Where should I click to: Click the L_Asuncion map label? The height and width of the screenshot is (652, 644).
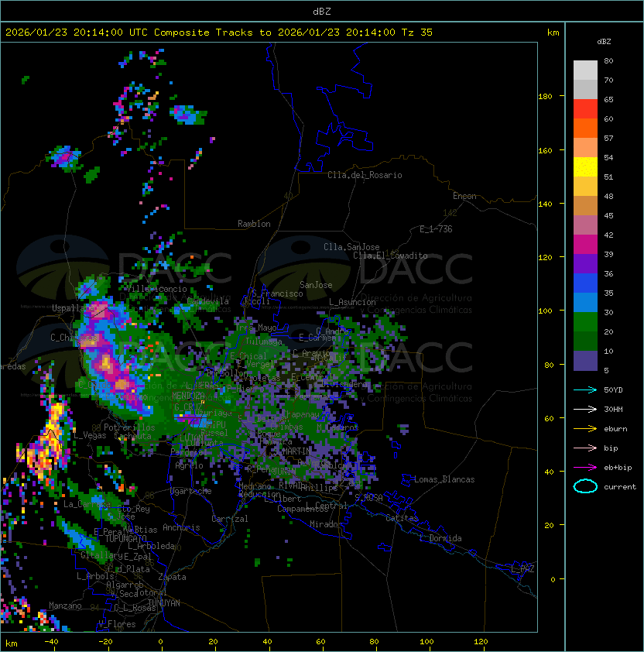click(352, 302)
